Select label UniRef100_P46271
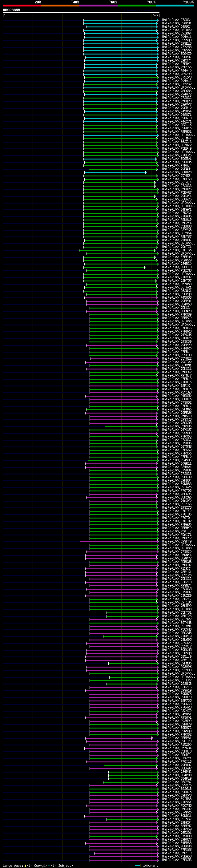 point(176,122)
